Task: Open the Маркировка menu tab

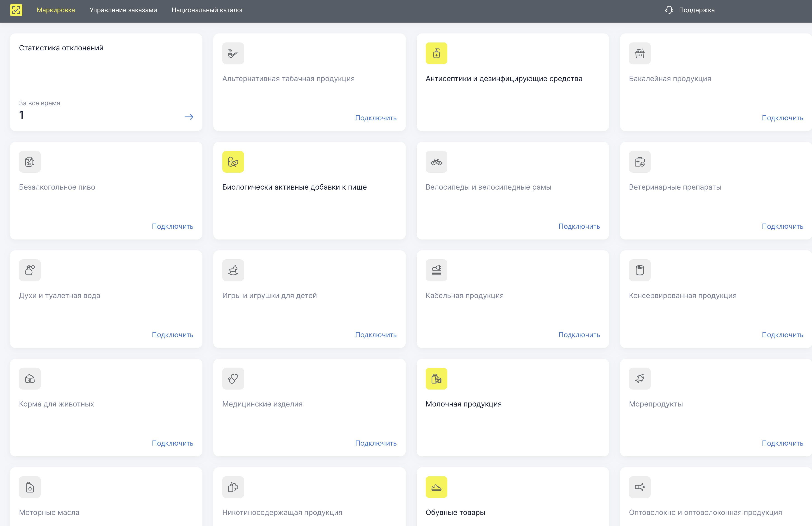Action: click(x=56, y=10)
